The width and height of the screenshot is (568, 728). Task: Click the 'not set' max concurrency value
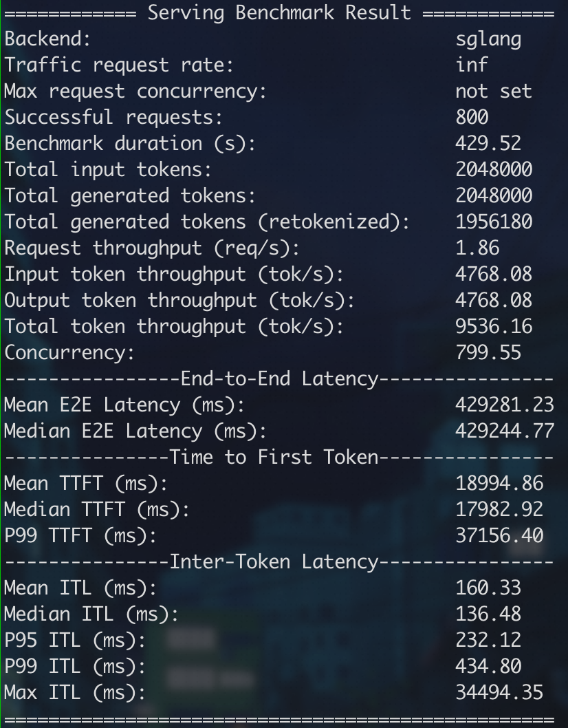494,92
